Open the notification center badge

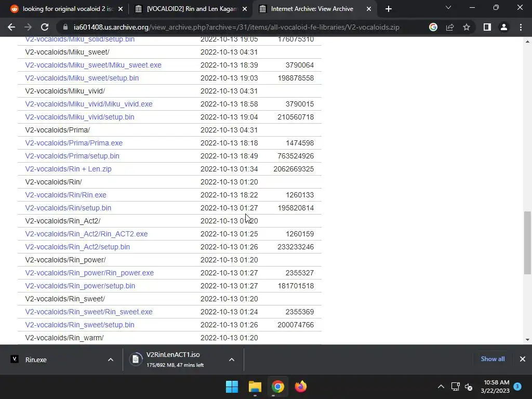(x=517, y=386)
